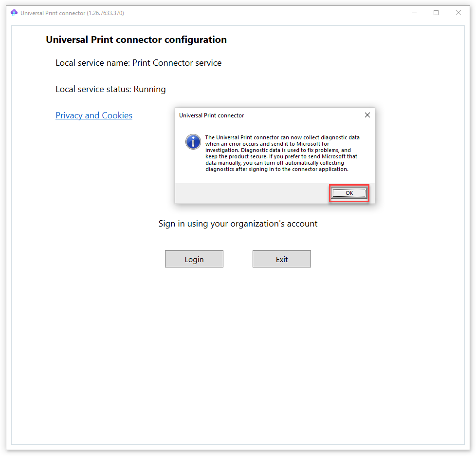This screenshot has width=476, height=456.
Task: Click OK in the diagnostic data dialog
Action: pyautogui.click(x=349, y=193)
